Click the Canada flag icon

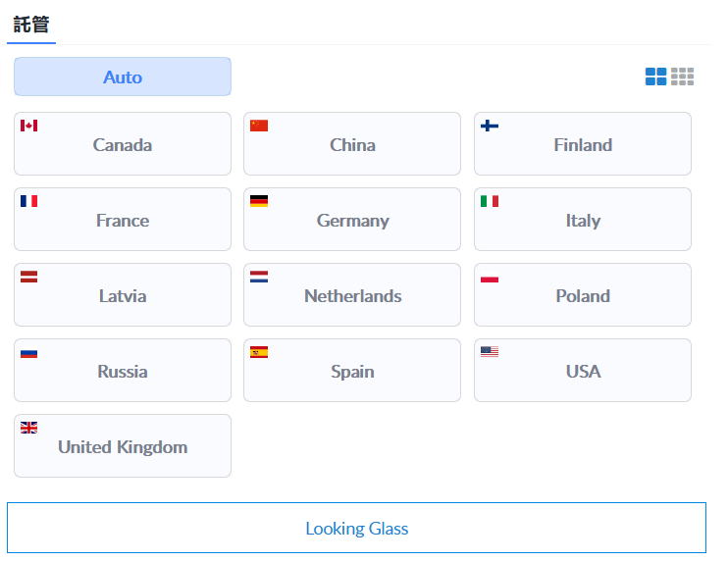point(28,126)
